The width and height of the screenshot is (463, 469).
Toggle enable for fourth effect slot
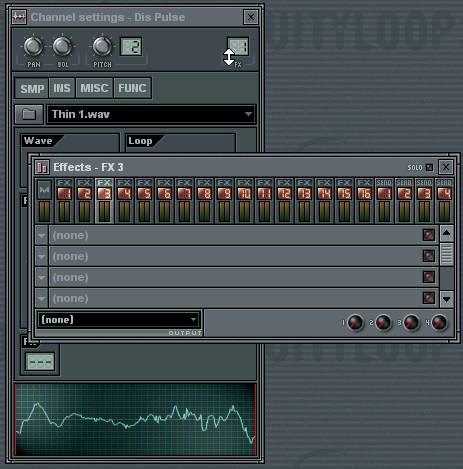pyautogui.click(x=429, y=298)
